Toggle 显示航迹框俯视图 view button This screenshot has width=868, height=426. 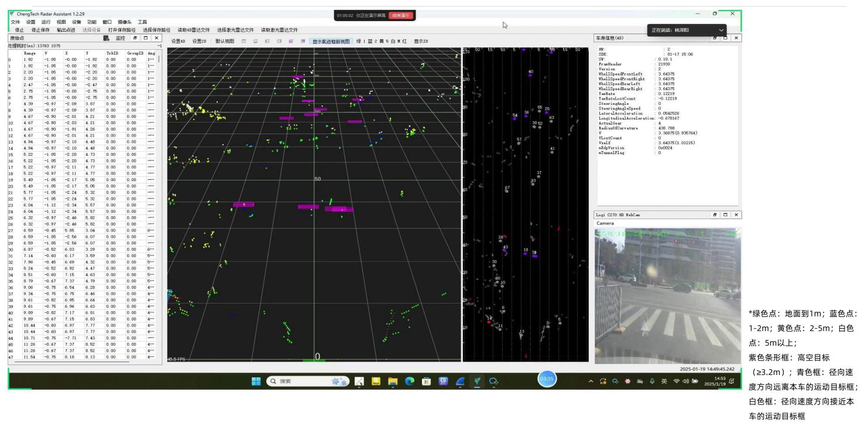pos(331,42)
